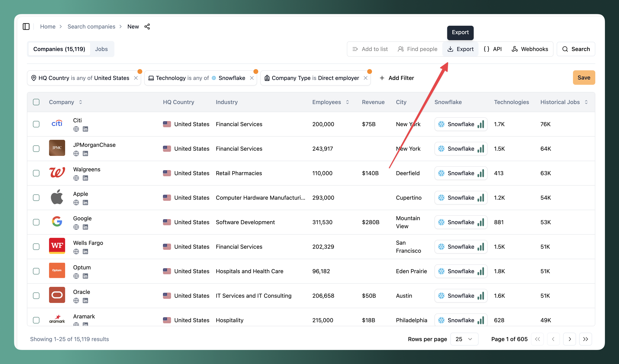Image resolution: width=619 pixels, height=364 pixels.
Task: Click the share icon next to New
Action: [x=147, y=27]
